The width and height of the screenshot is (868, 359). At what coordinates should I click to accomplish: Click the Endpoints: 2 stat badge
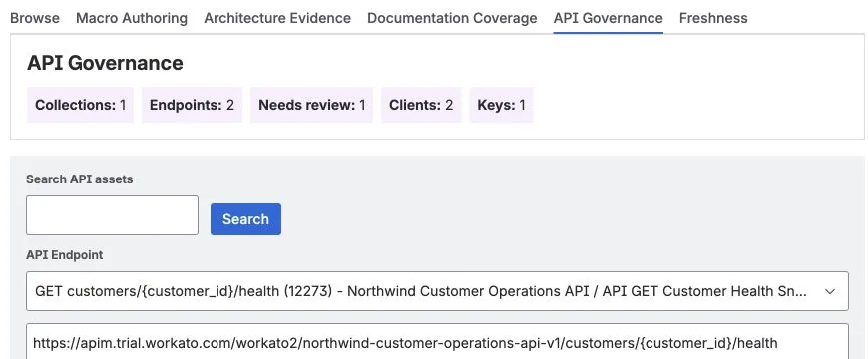(193, 105)
